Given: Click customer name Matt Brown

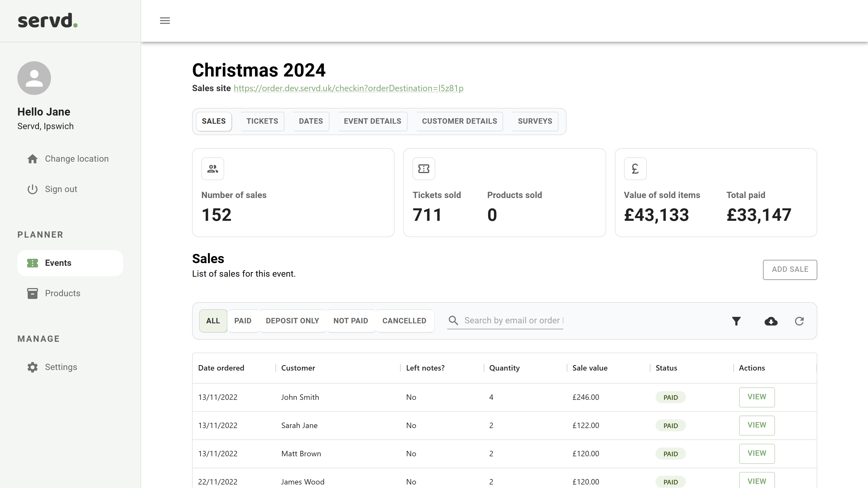Looking at the screenshot, I should [301, 454].
